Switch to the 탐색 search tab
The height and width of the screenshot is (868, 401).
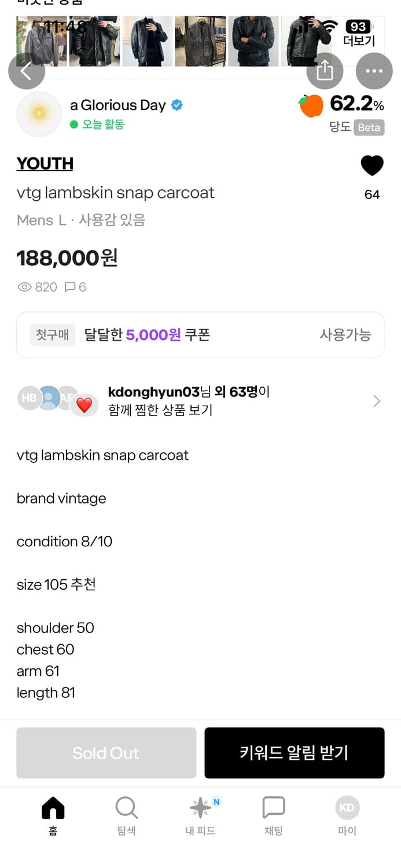[126, 815]
